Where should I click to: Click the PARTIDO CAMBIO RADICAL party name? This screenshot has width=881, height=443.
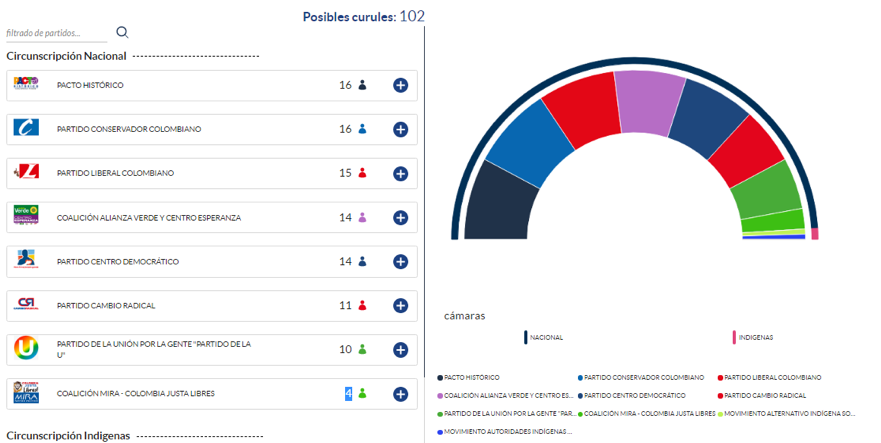coord(106,305)
